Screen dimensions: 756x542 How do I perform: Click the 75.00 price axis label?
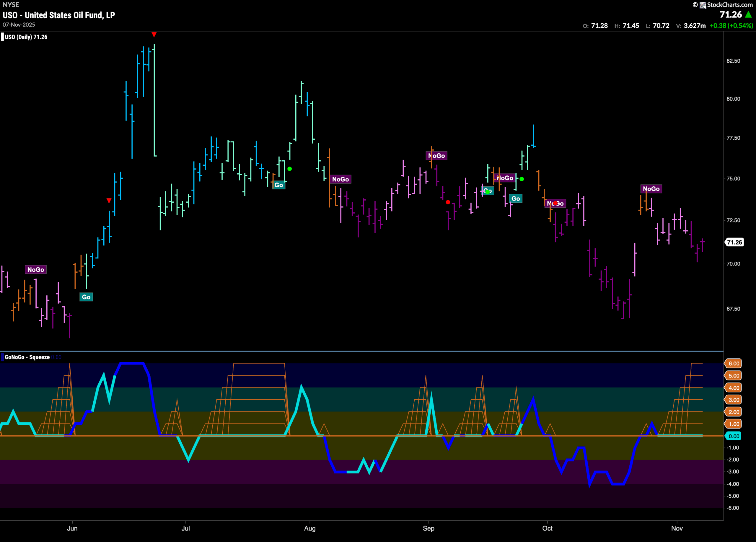click(x=733, y=179)
